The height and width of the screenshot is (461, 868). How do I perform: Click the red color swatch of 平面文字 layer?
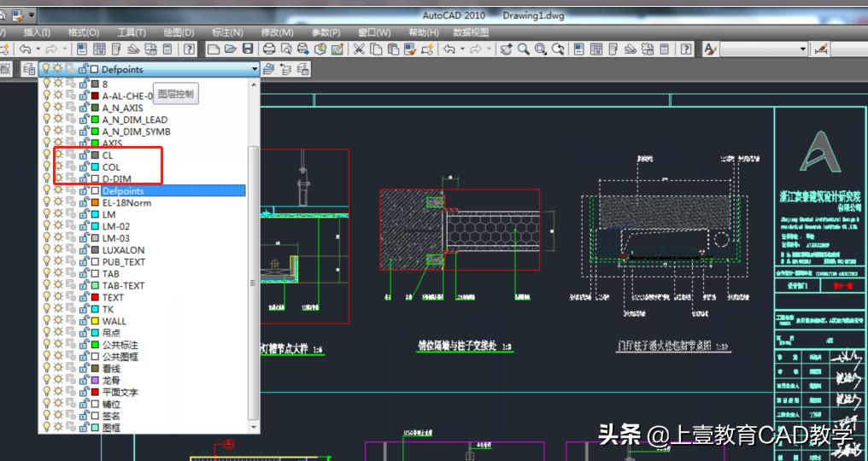[95, 393]
